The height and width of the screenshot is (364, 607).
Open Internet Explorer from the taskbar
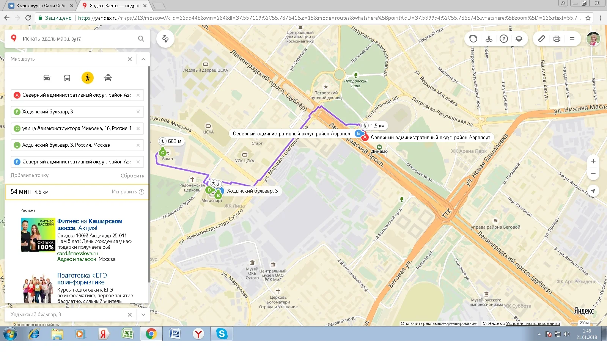coord(34,334)
